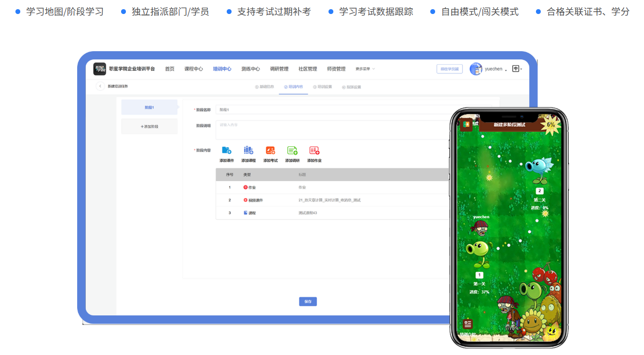The image size is (644, 355).
Task: Tap the 第一关 label on phone
Action: (x=480, y=284)
